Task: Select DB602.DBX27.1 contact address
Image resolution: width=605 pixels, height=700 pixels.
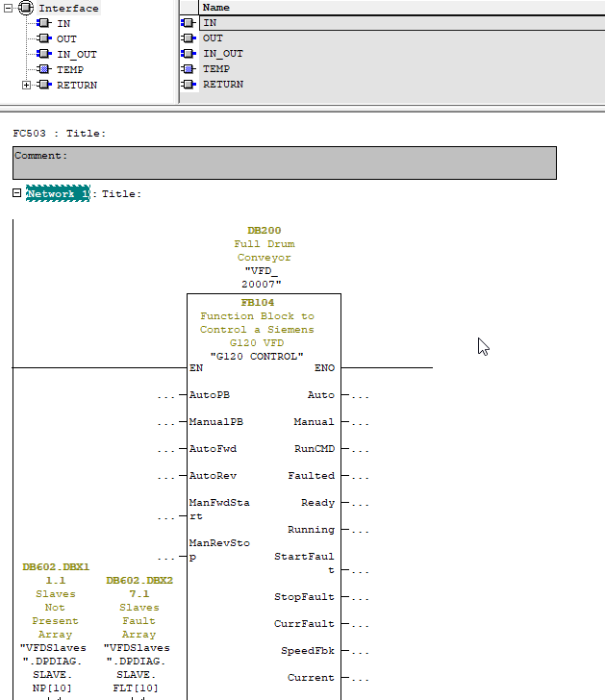Action: coord(139,587)
